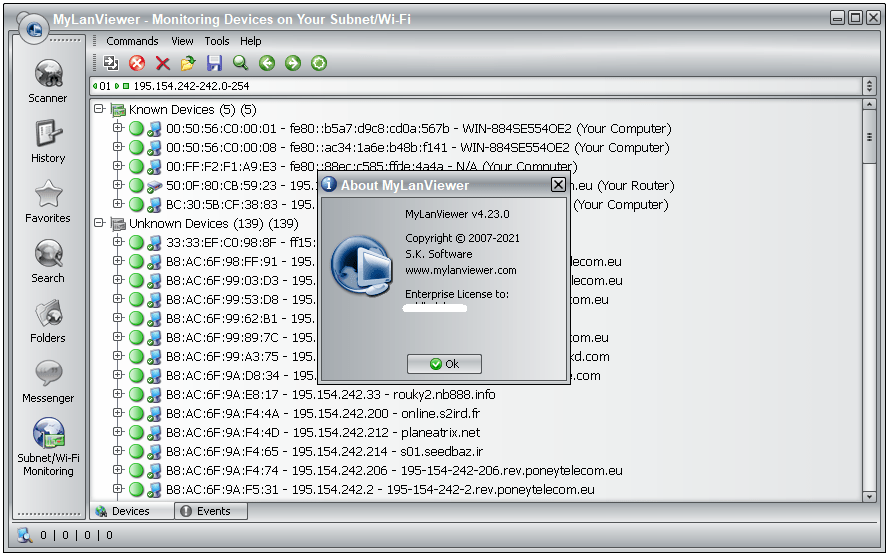Expand device BC:30:5B:CF:38:83 node
The height and width of the screenshot is (555, 888).
(x=118, y=203)
